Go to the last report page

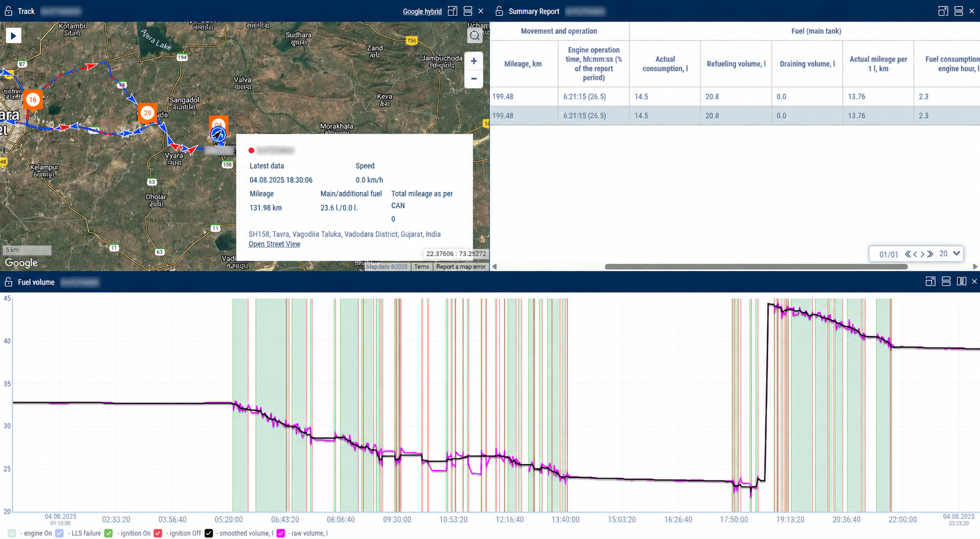click(930, 254)
